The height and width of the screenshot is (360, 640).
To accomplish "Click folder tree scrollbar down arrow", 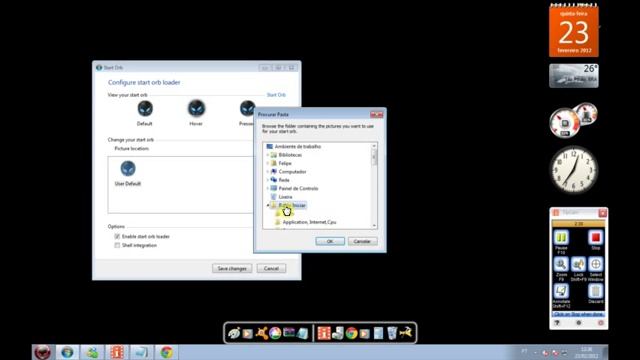I will pyautogui.click(x=374, y=226).
